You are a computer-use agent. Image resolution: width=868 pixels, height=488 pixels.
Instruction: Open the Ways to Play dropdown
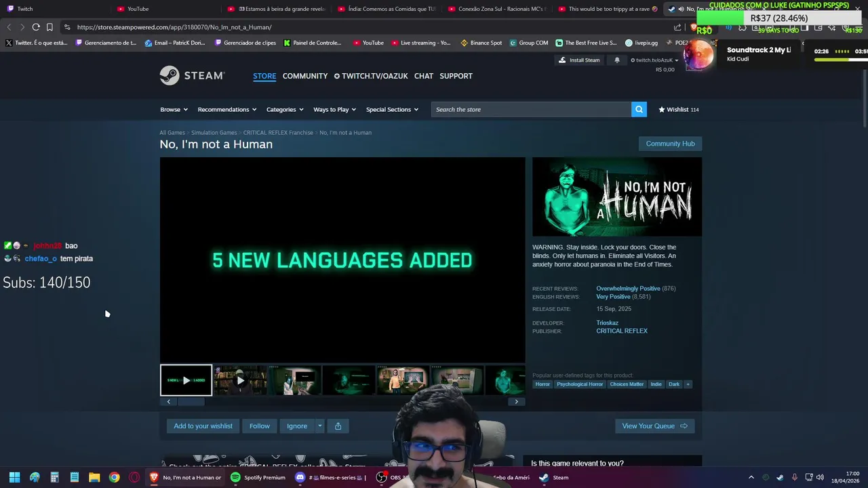click(x=334, y=109)
